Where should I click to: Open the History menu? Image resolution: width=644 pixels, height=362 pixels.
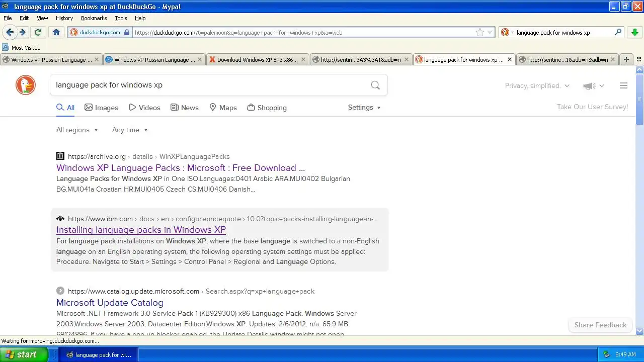coord(64,18)
